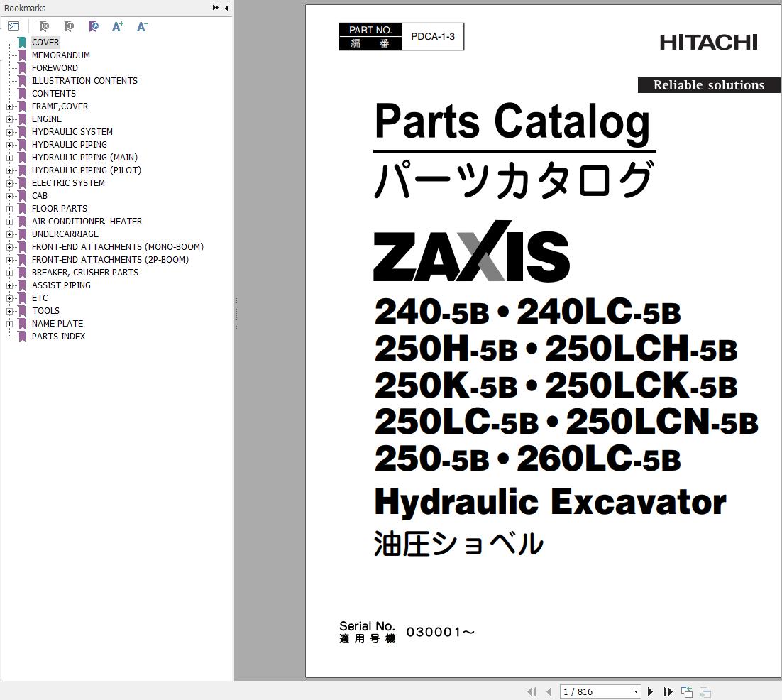The image size is (782, 700).
Task: Select the FRAME,COVER bookmark label
Action: tap(60, 106)
